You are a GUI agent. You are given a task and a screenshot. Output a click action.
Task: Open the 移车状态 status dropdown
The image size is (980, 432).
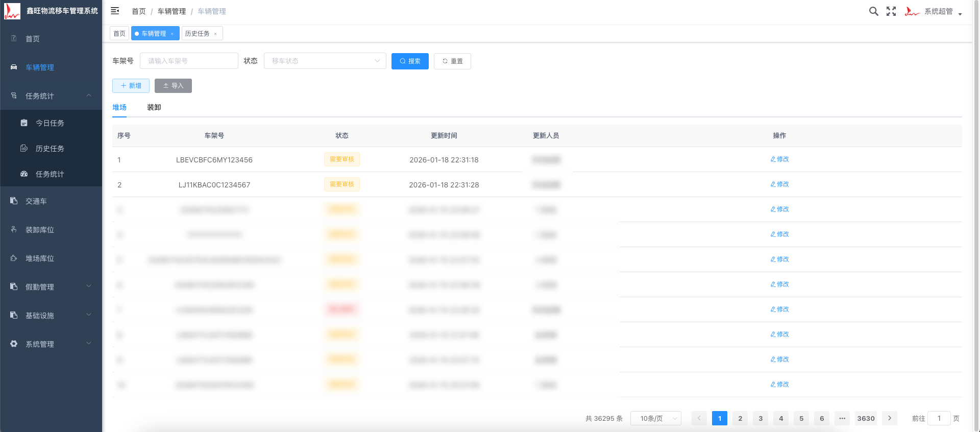click(x=325, y=61)
